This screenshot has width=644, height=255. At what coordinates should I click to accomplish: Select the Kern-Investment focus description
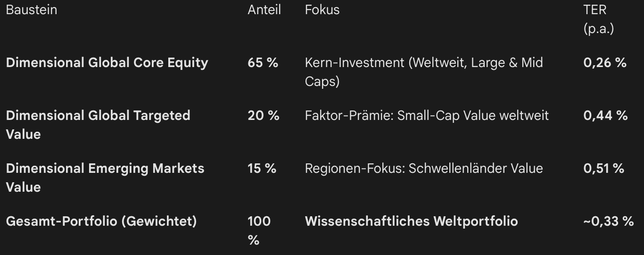pos(423,72)
